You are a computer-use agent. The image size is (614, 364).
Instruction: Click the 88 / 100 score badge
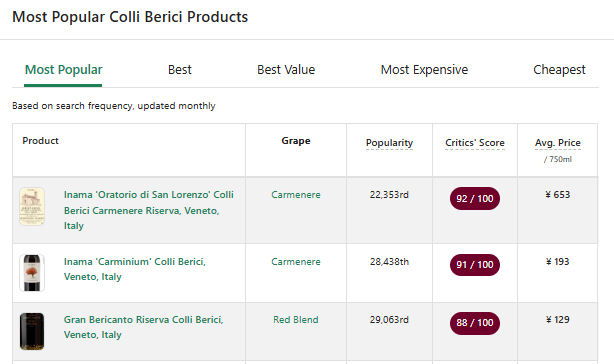click(475, 323)
